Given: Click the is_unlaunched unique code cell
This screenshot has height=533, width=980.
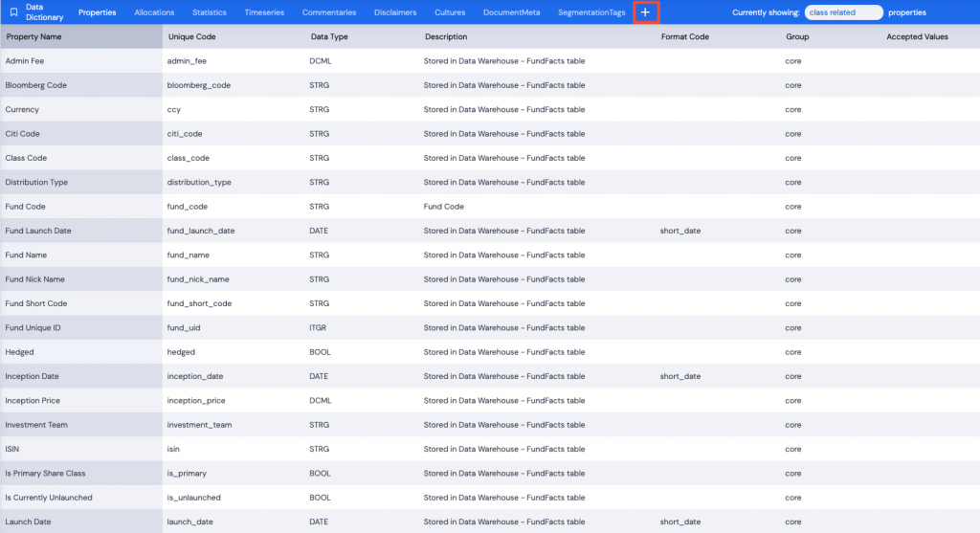Looking at the screenshot, I should pos(193,498).
